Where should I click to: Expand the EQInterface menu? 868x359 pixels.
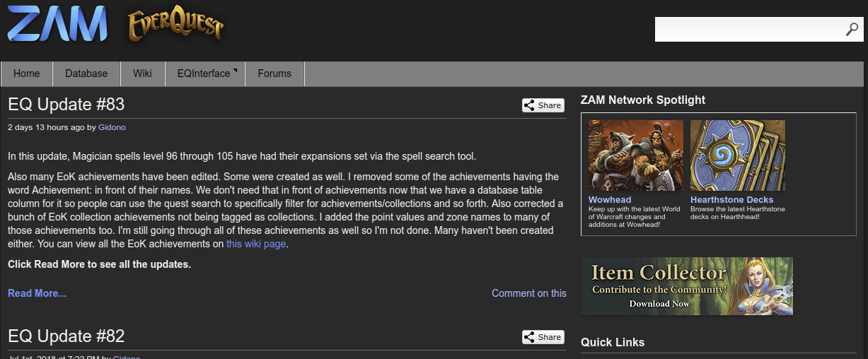coord(205,73)
